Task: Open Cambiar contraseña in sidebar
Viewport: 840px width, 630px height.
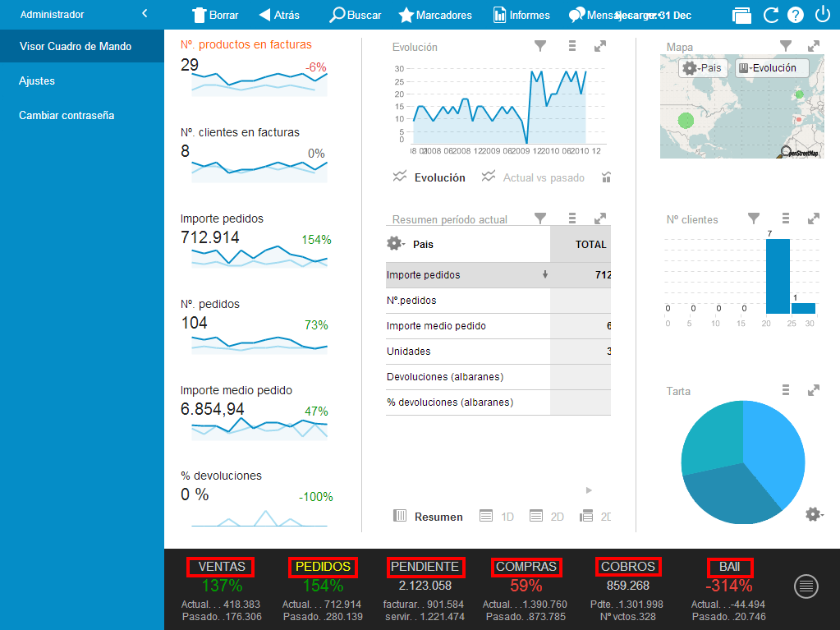Action: [67, 116]
